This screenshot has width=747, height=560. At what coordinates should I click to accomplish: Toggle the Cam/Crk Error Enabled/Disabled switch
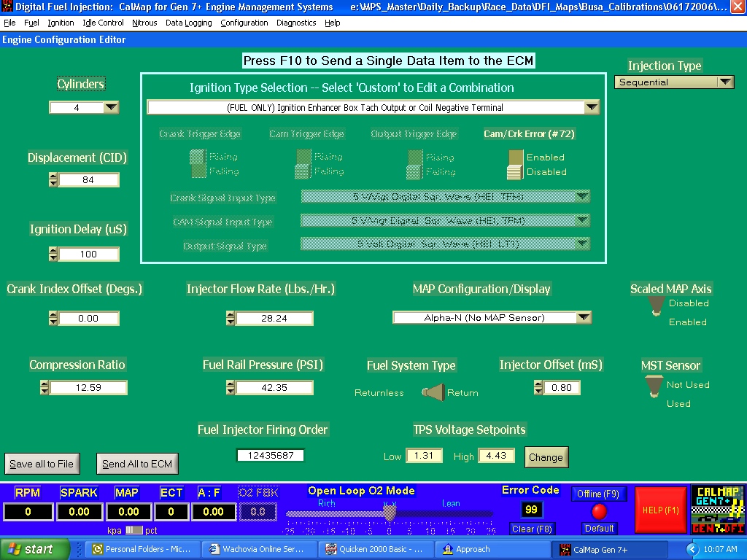click(515, 165)
